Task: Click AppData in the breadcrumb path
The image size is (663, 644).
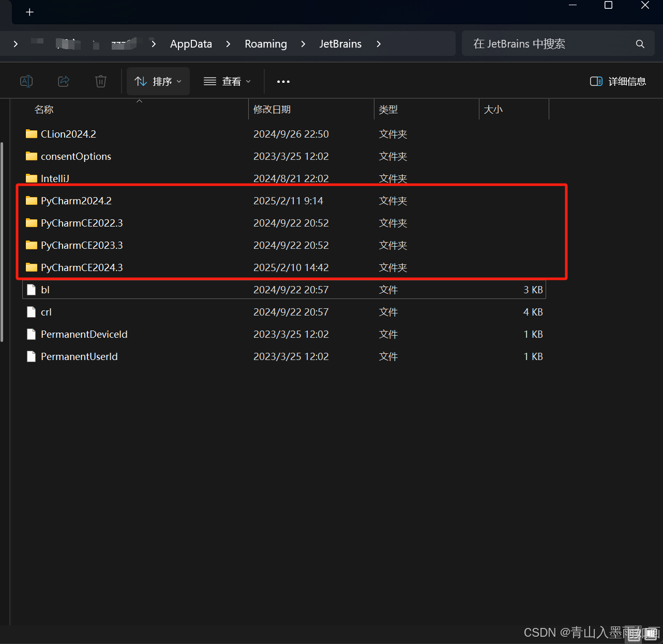Action: click(191, 44)
